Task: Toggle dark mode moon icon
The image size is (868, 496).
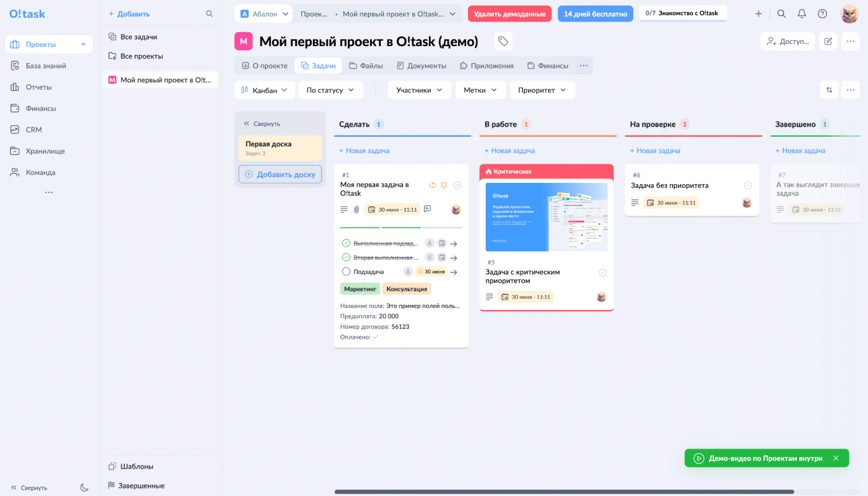Action: [x=85, y=488]
